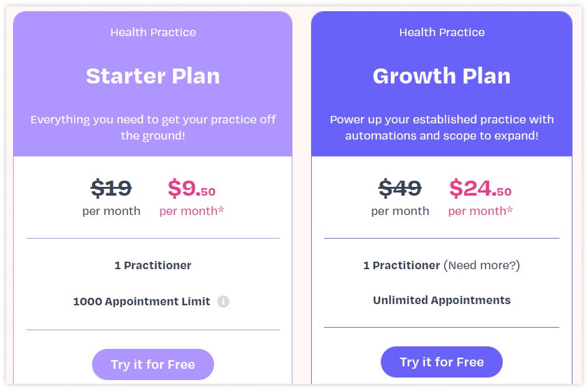Click the crossed-out $49 price
The image size is (588, 390).
(400, 188)
